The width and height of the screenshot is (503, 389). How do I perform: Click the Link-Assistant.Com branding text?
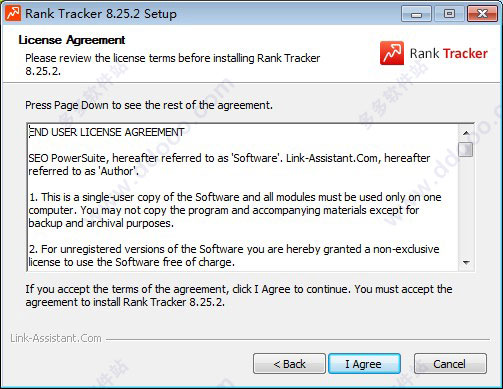(56, 338)
